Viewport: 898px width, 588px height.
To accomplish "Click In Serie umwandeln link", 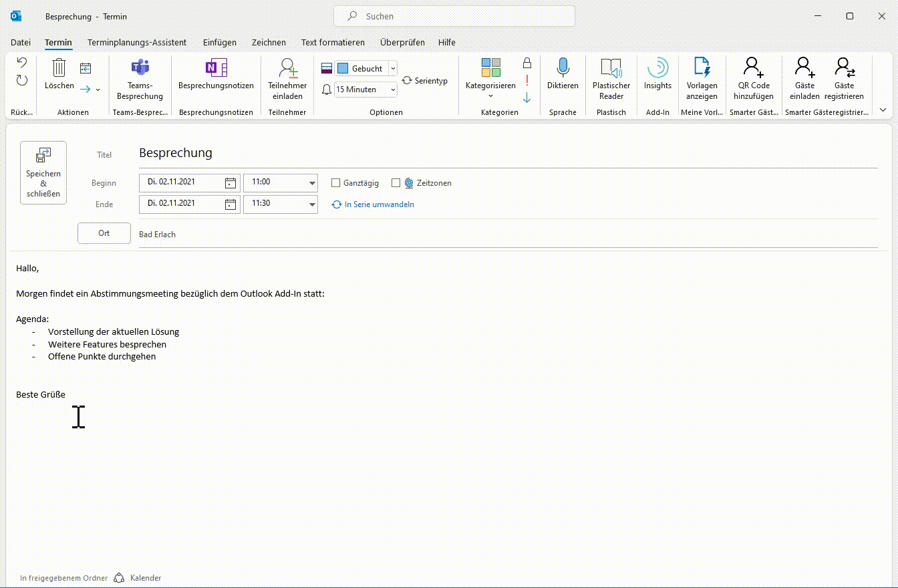I will (x=379, y=204).
